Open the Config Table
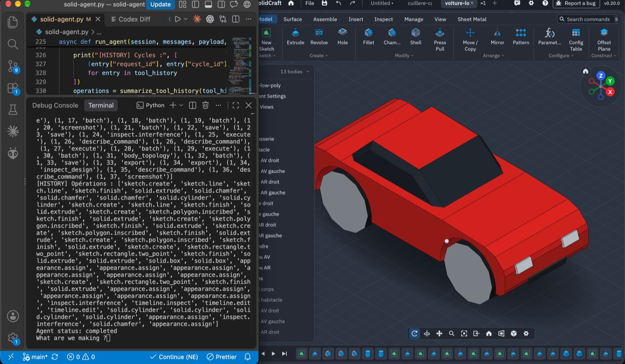 [x=576, y=40]
